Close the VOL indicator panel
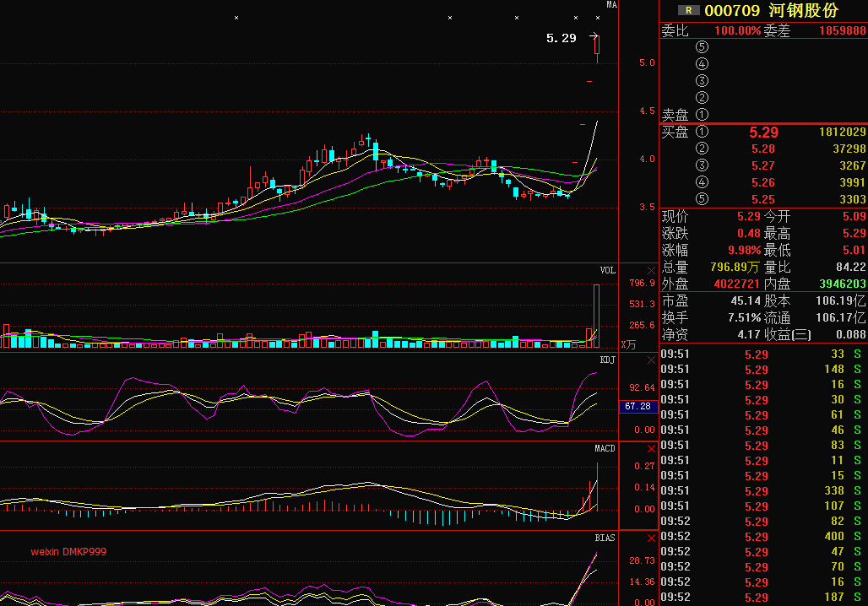Image resolution: width=868 pixels, height=606 pixels. pyautogui.click(x=651, y=271)
